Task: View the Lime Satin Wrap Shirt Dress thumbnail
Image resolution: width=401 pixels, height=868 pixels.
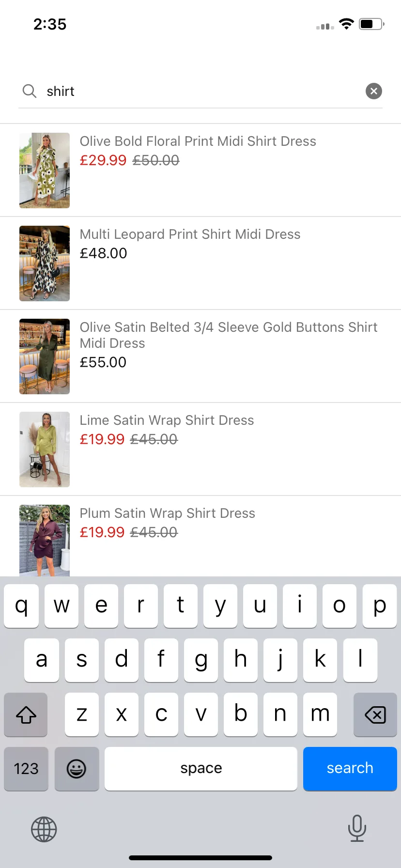Action: (x=45, y=449)
